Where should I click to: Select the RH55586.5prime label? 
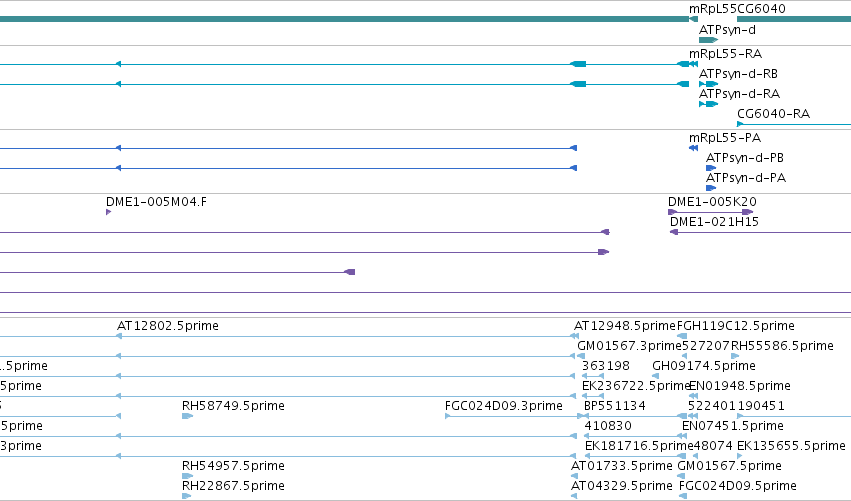click(782, 346)
